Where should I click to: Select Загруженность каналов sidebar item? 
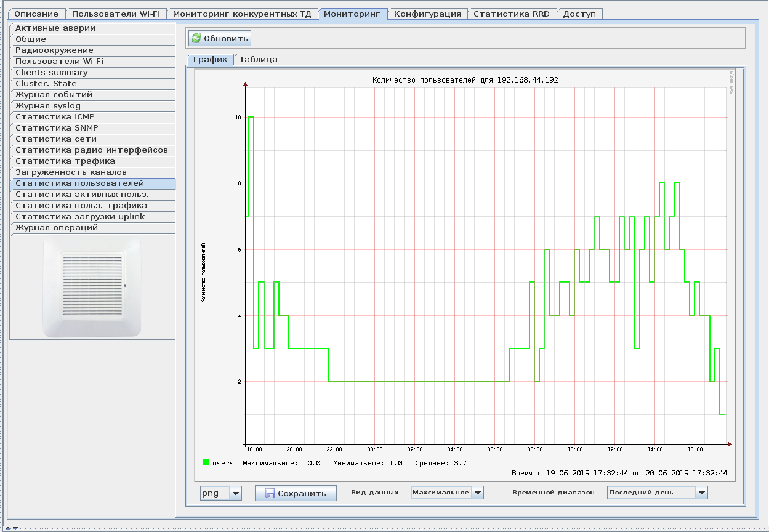coord(71,172)
